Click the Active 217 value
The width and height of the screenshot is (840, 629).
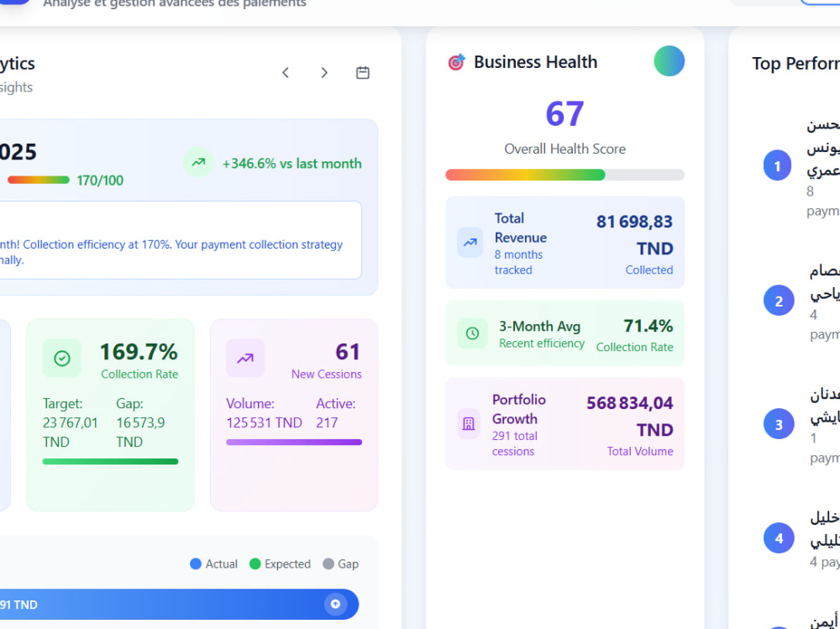(x=327, y=422)
